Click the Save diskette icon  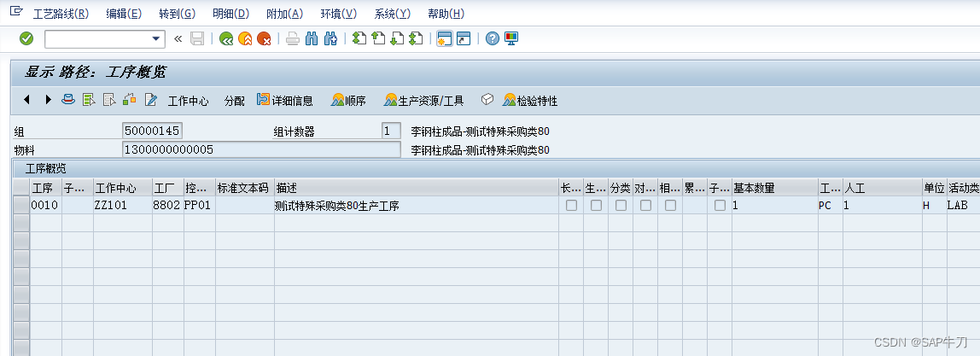(197, 38)
